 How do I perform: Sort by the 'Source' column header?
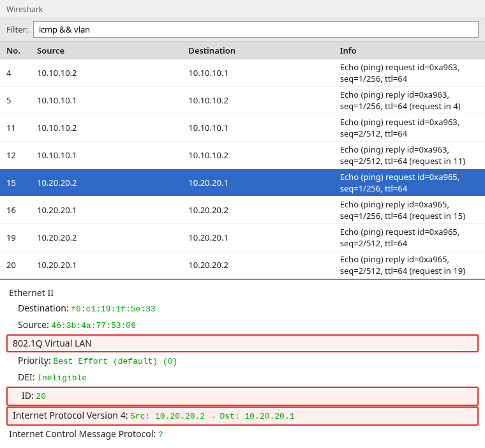click(50, 51)
